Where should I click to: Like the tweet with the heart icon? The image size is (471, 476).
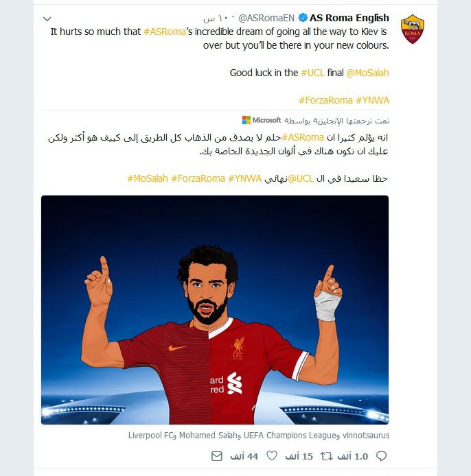pos(272,455)
